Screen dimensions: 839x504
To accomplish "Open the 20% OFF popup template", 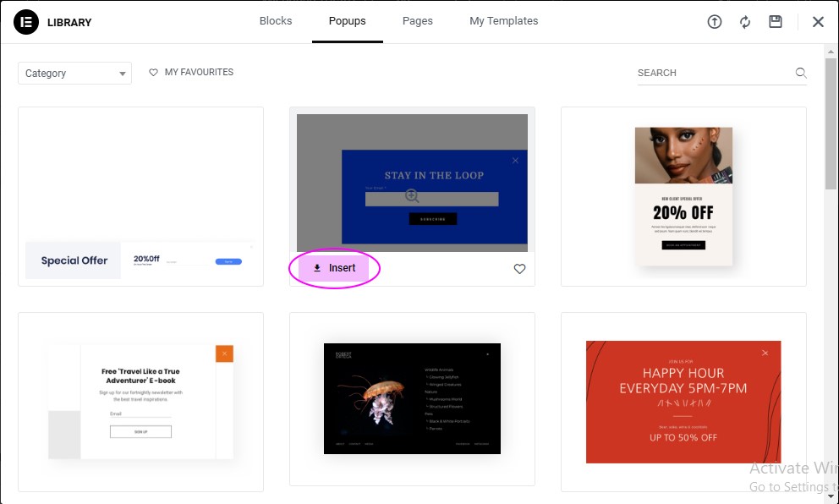I will (x=683, y=196).
